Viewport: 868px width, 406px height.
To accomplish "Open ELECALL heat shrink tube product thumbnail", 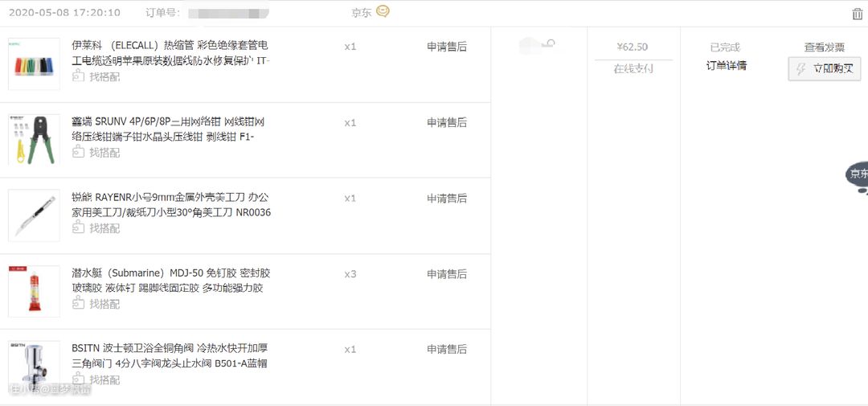I will 34,64.
